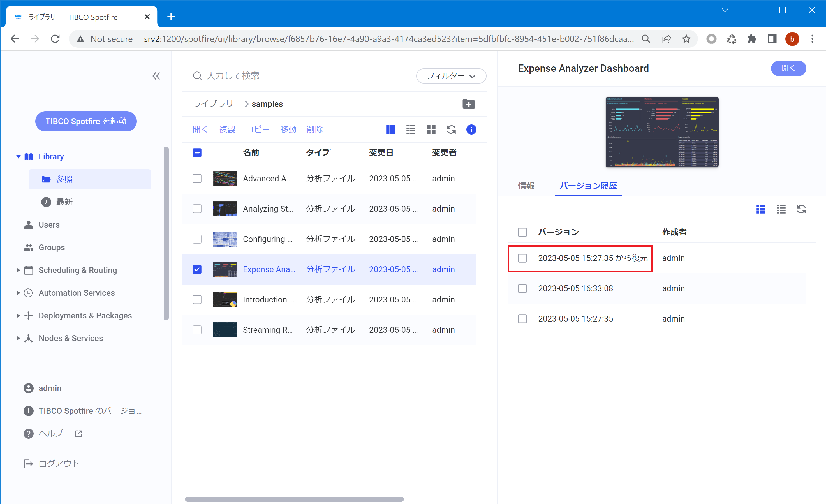Click the TIBCO Spotfire を起動 button
Image resolution: width=826 pixels, height=504 pixels.
click(x=86, y=121)
